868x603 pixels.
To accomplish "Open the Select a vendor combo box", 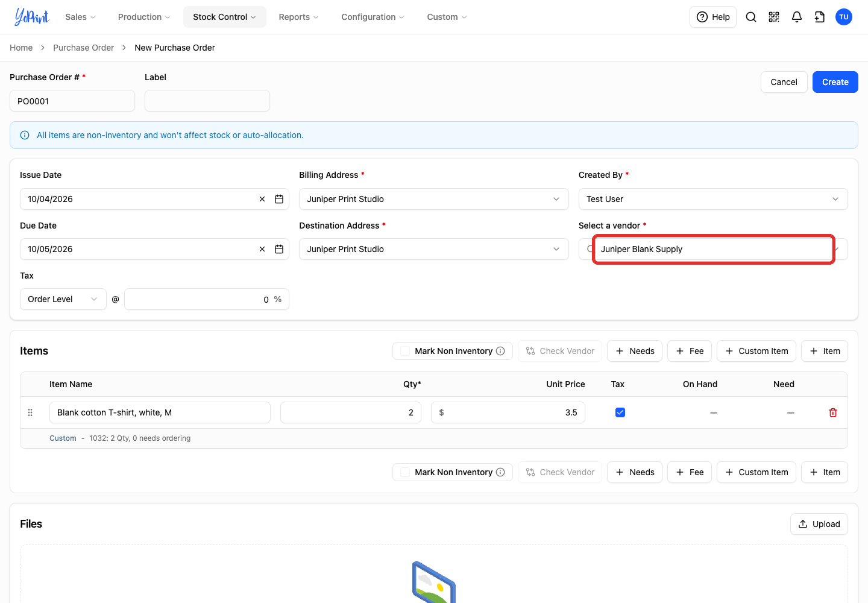I will click(x=713, y=249).
